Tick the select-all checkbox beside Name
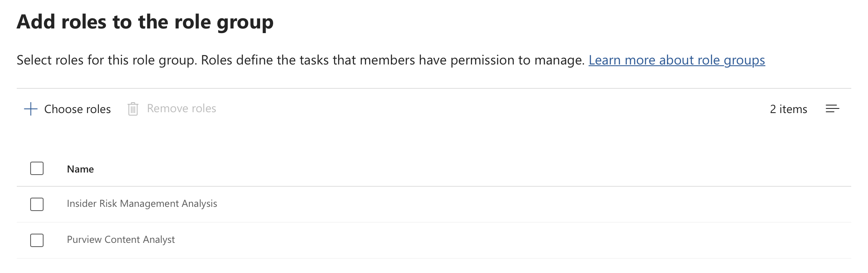 coord(37,169)
